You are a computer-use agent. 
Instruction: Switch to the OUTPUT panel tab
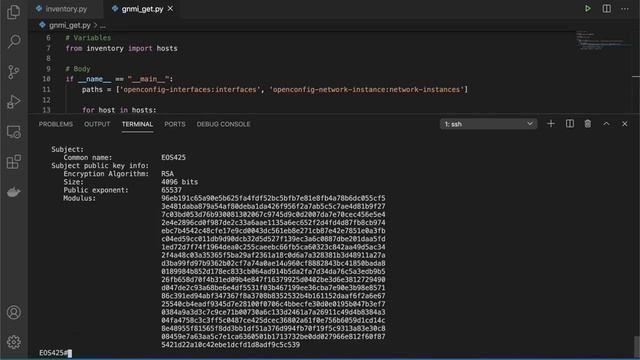click(x=97, y=124)
